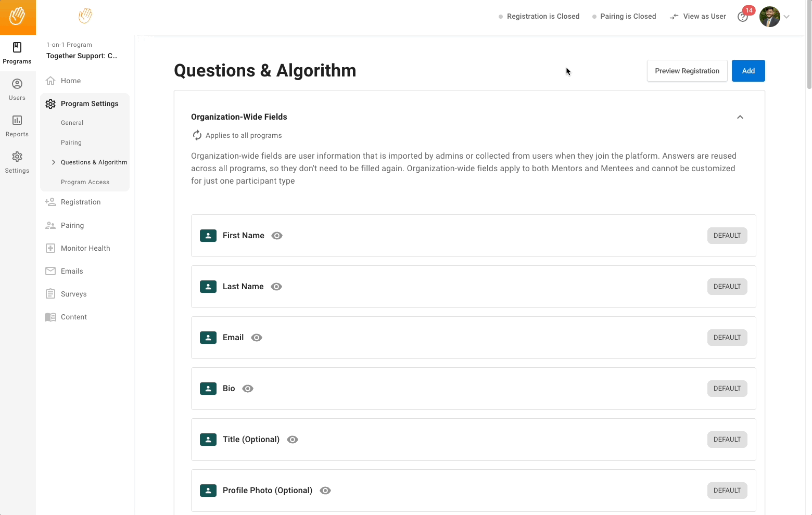
Task: Collapse the Organization-Wide Fields section
Action: (740, 117)
